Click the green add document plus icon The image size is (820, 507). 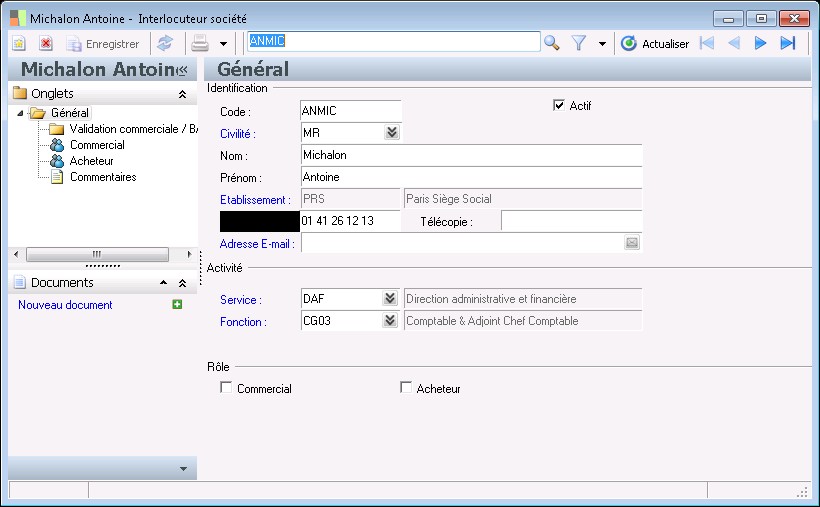coord(177,304)
